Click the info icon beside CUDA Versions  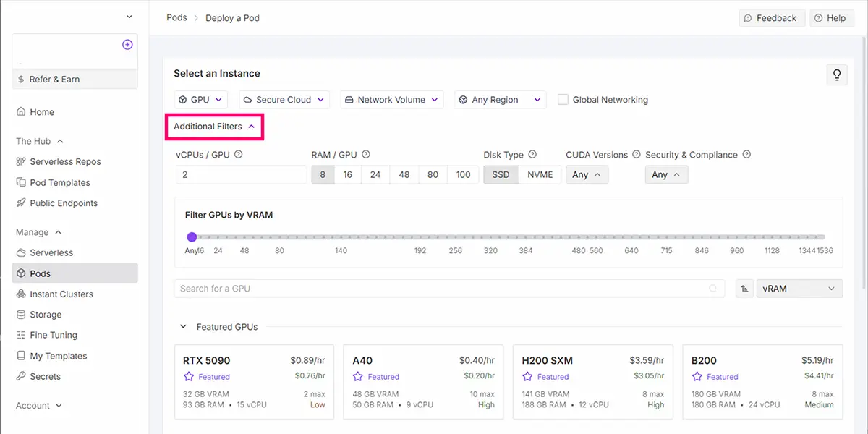point(637,155)
